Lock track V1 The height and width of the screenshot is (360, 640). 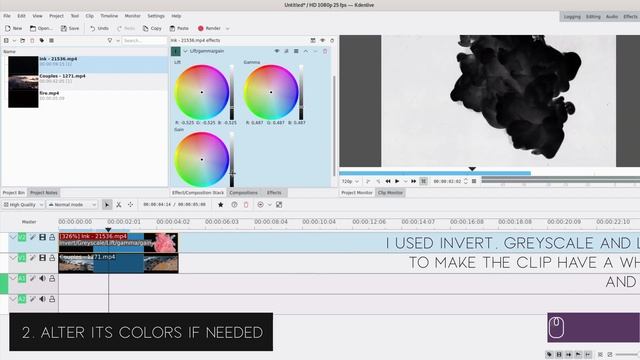coord(52,258)
